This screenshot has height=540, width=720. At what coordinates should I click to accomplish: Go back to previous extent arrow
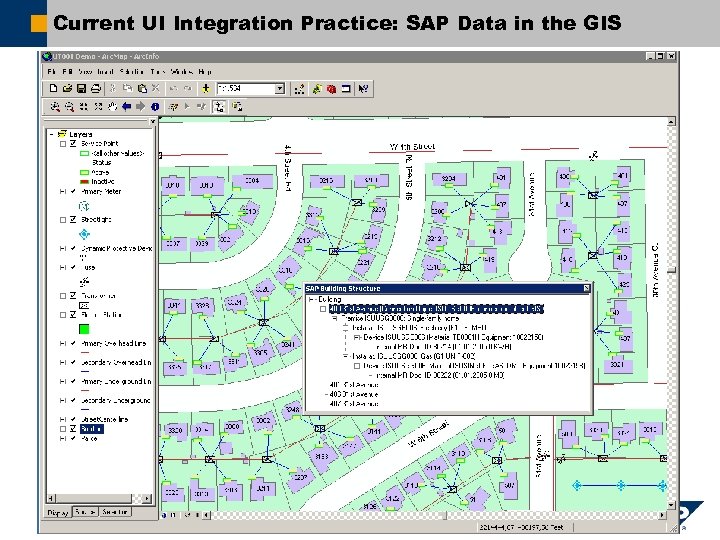126,107
